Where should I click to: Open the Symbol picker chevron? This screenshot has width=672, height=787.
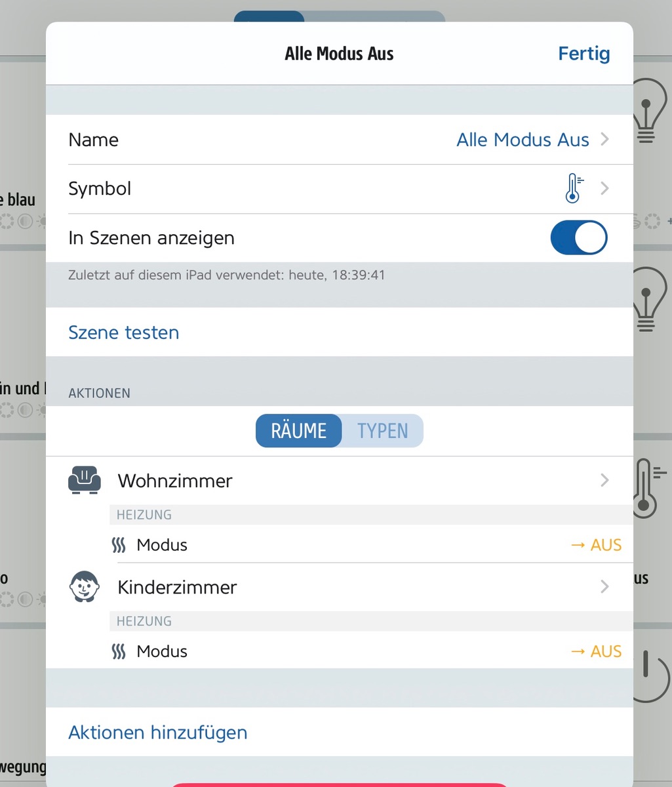604,189
